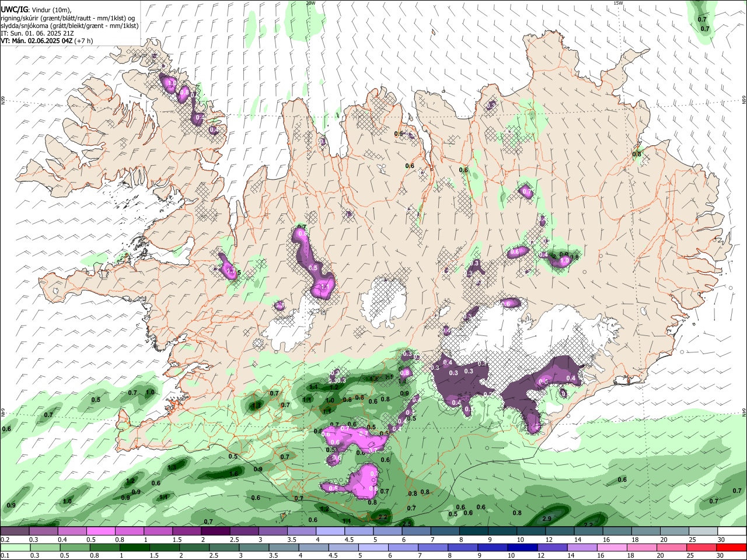Click the light grey upper swatch for 25–30
The height and width of the screenshot is (560, 747).
[x=703, y=531]
